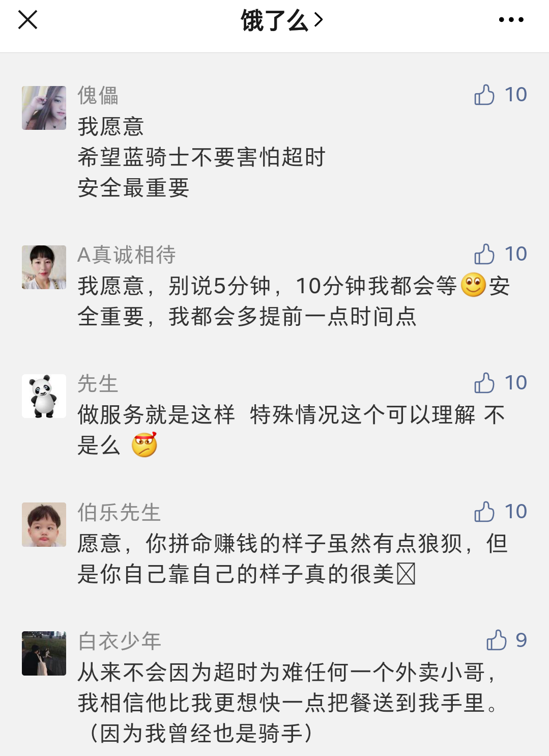Tap the smiley emoji in A真诚相待's comment
549x756 pixels.
coord(473,286)
